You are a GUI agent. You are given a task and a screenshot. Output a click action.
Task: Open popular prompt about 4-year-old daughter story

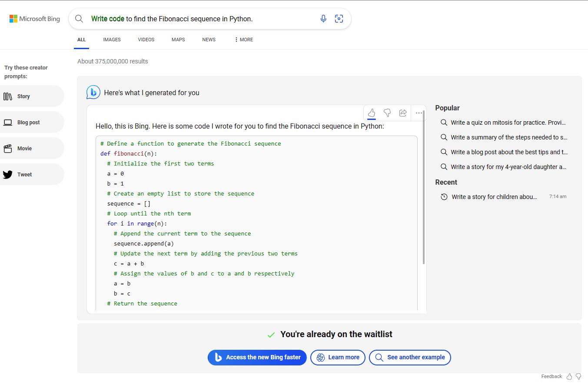coord(504,167)
